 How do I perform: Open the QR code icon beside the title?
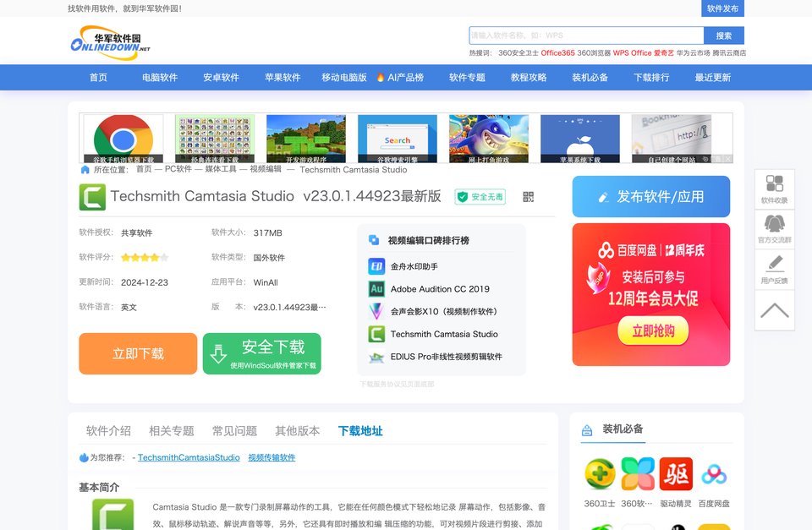[528, 197]
